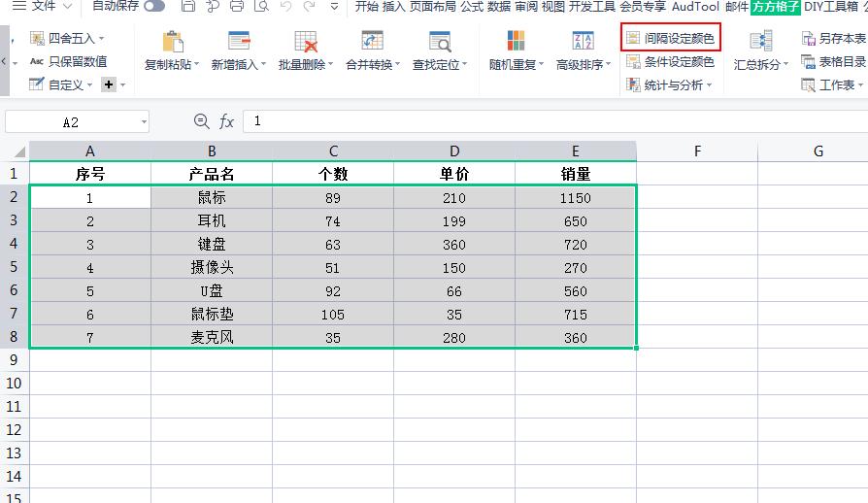The height and width of the screenshot is (503, 868).
Task: Open the 开发工具 tab
Action: (x=591, y=6)
